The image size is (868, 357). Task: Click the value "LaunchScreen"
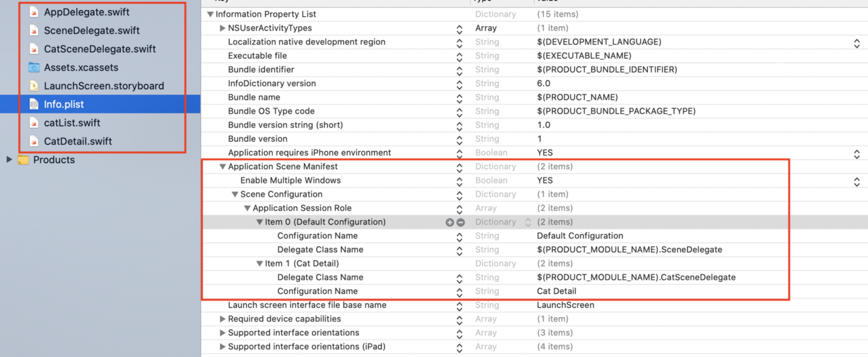[565, 305]
